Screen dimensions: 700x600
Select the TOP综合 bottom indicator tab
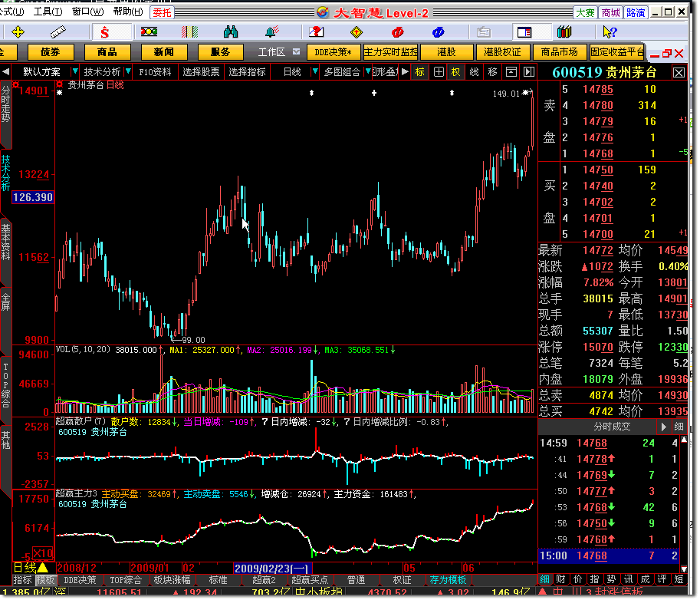[x=126, y=580]
